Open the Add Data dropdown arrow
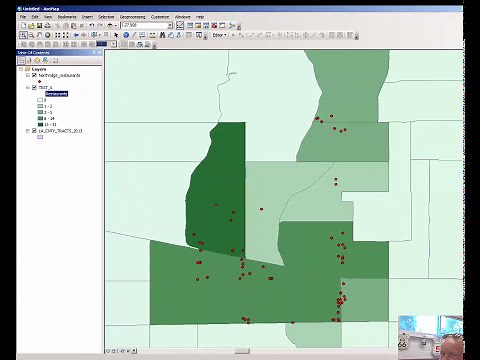Screen dimensions: 480x360 (x=116, y=25)
